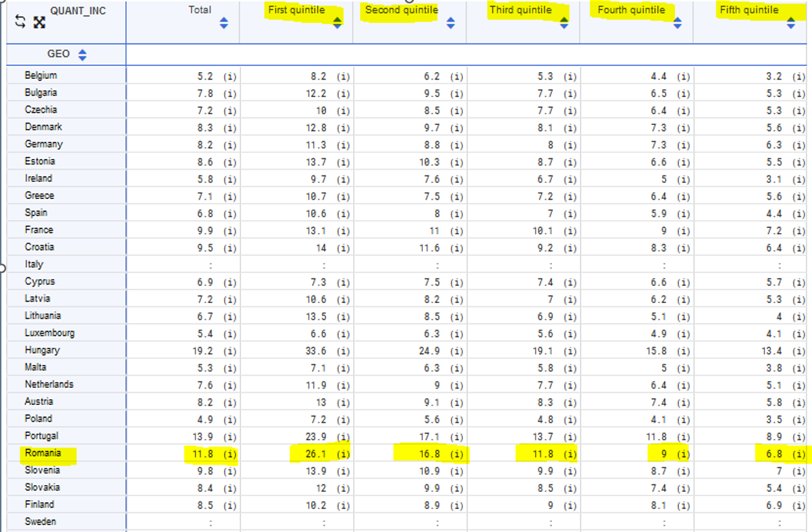Click France Total value 9.9

click(x=205, y=230)
